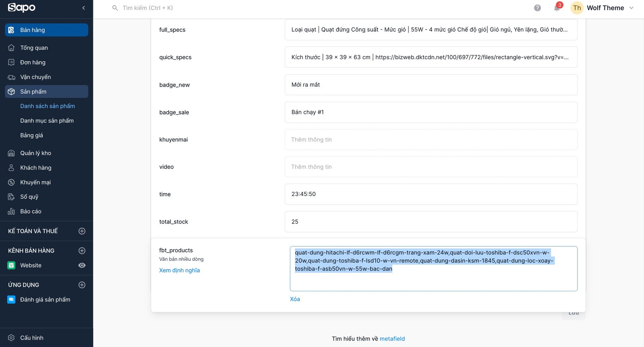
Task: Add an app with ỨNG DỤNG plus
Action: coord(82,285)
